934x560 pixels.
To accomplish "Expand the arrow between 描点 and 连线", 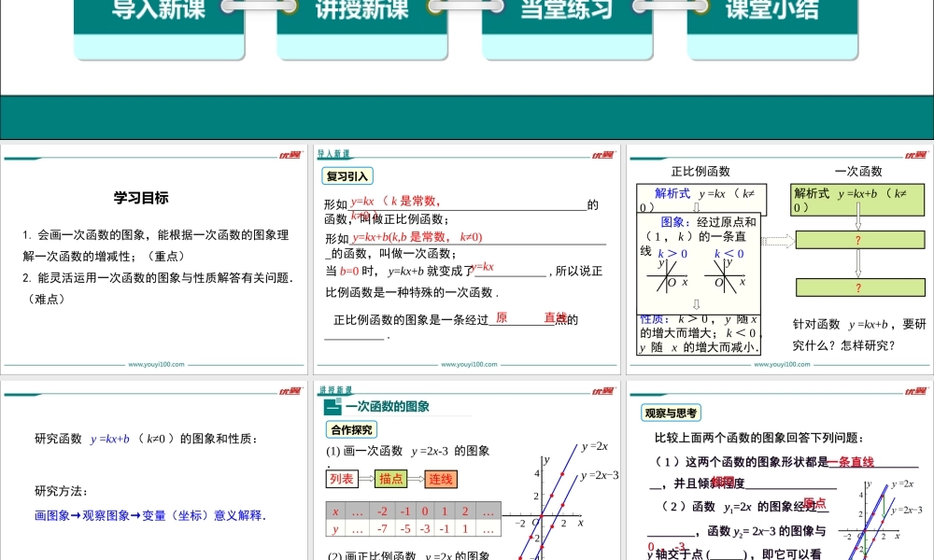I will click(415, 478).
